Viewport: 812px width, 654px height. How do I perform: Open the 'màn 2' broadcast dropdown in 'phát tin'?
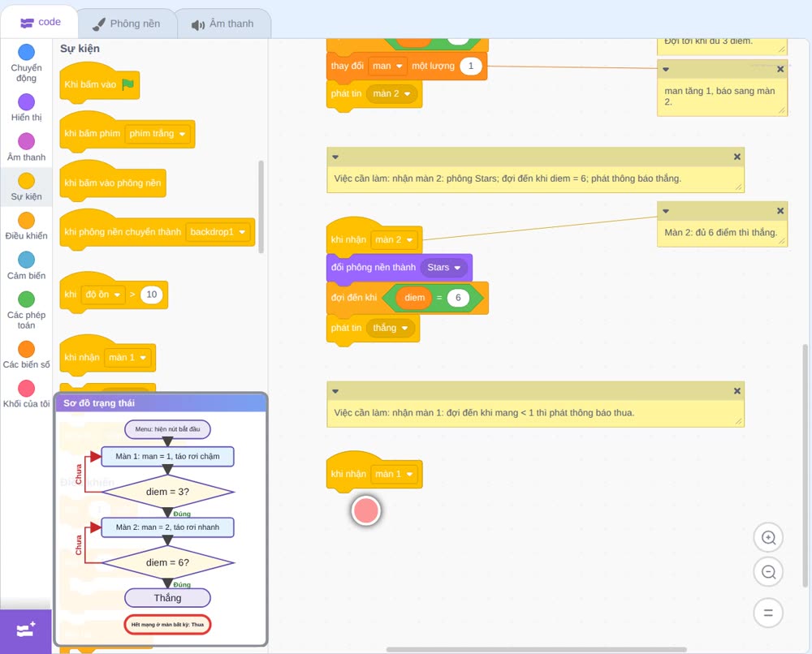tap(391, 93)
